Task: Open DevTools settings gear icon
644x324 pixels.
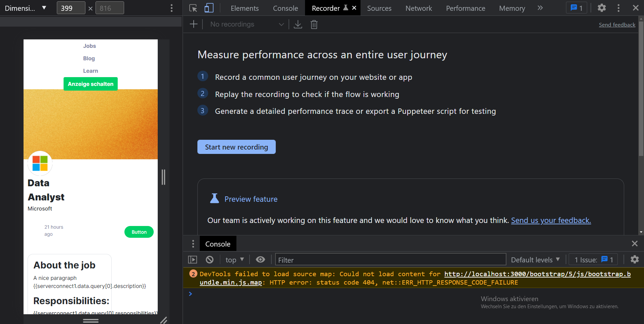Action: (x=602, y=8)
